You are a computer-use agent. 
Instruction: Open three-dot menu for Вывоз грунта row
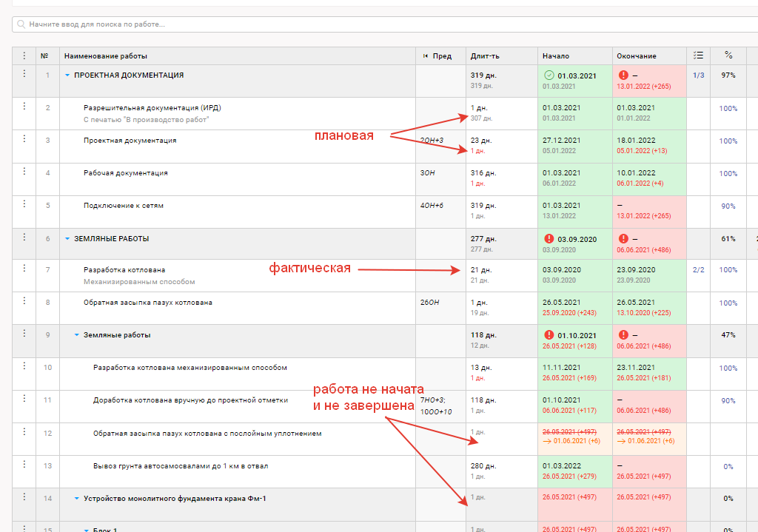[x=24, y=465]
